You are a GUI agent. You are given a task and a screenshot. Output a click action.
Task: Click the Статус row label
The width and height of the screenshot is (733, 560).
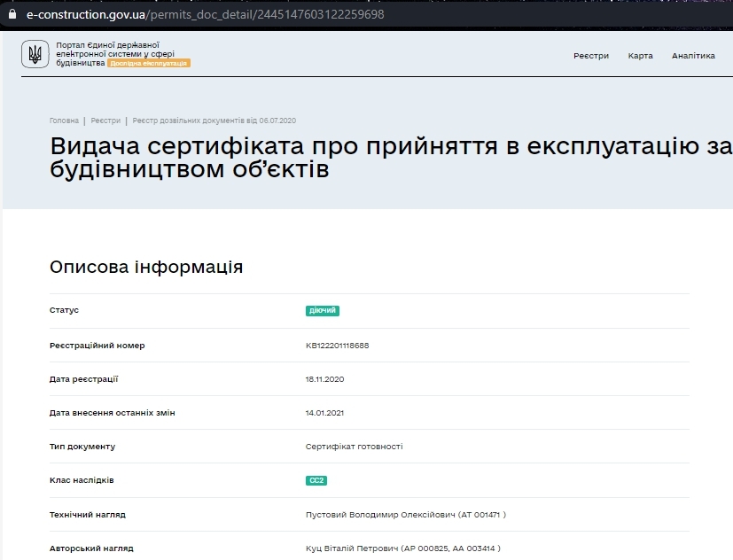[64, 310]
